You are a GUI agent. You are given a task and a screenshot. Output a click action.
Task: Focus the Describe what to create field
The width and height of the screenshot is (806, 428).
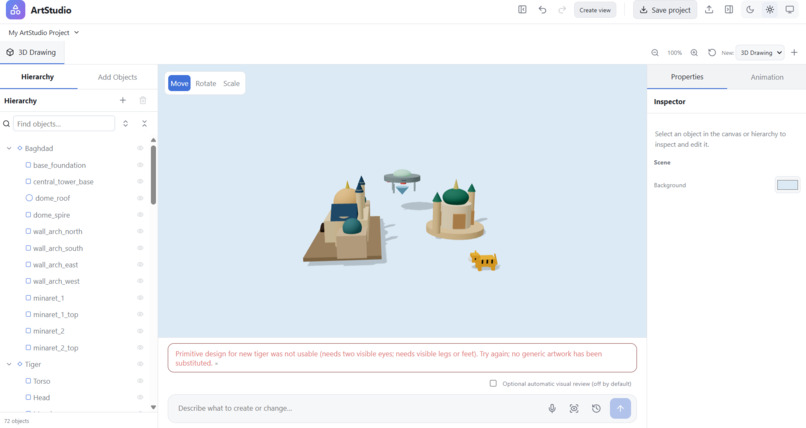click(x=360, y=408)
